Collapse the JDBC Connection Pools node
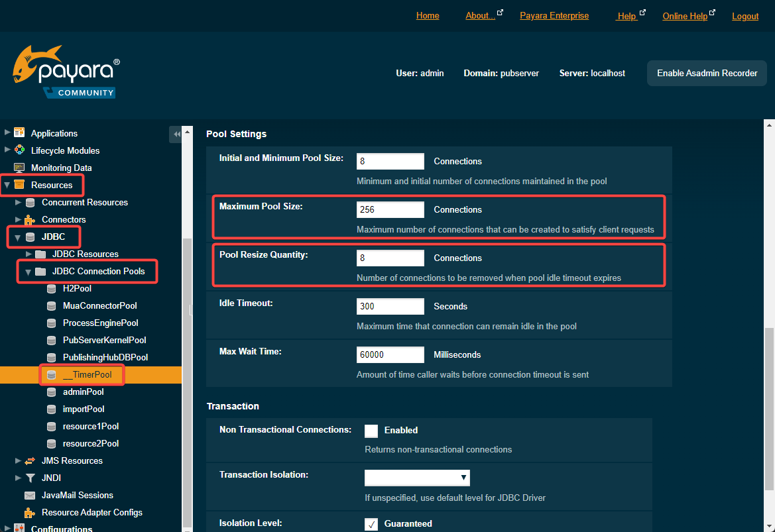 pos(29,272)
